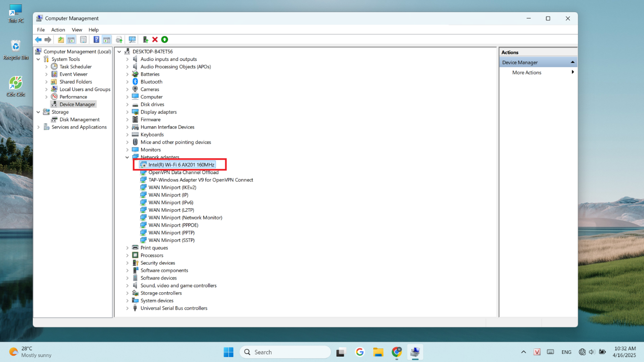Image resolution: width=644 pixels, height=362 pixels.
Task: Click the Up One Level folder icon
Action: pos(61,40)
